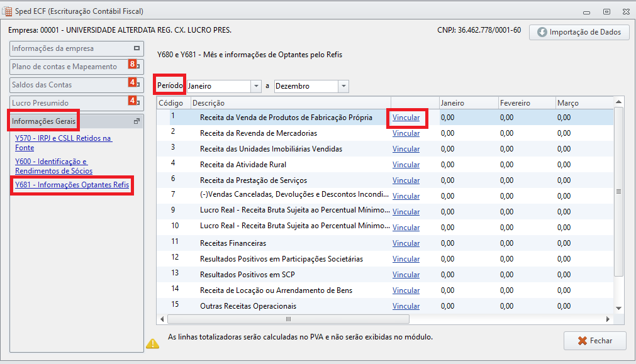Click the yellow warning icon beside the note
This screenshot has width=636, height=364.
point(152,344)
